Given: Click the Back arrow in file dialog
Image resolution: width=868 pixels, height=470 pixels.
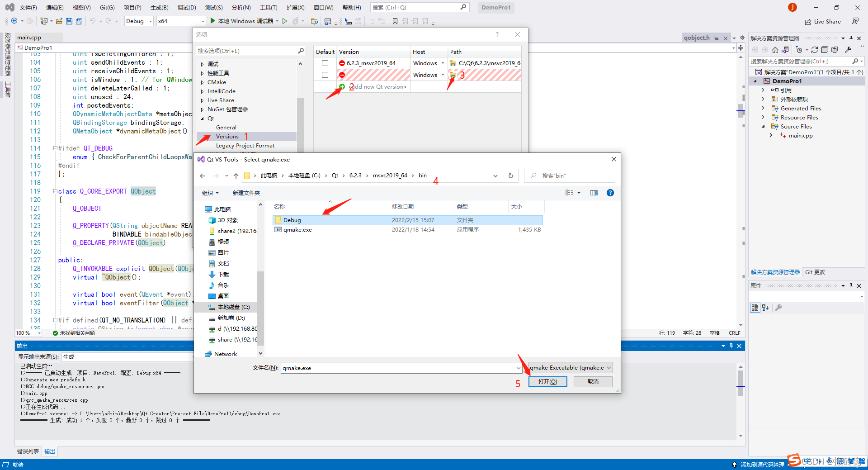Looking at the screenshot, I should 203,176.
